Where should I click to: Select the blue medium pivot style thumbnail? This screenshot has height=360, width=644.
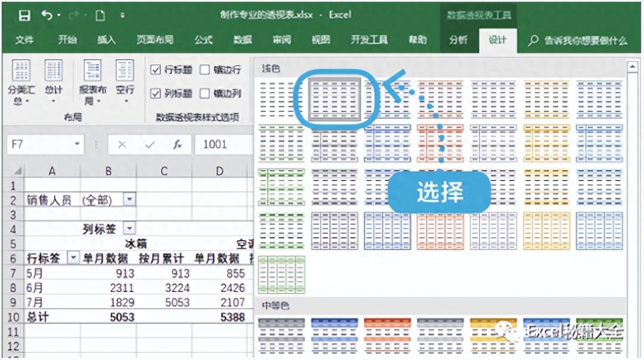[334, 336]
